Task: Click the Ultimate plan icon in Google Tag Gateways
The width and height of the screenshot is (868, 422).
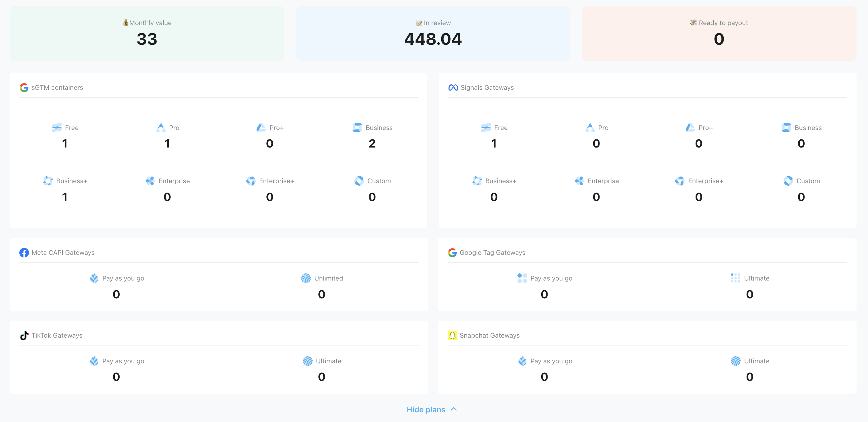Action: click(736, 278)
